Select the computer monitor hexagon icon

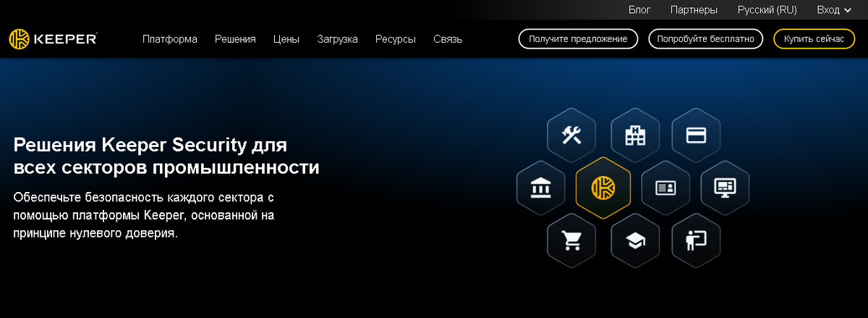point(725,188)
